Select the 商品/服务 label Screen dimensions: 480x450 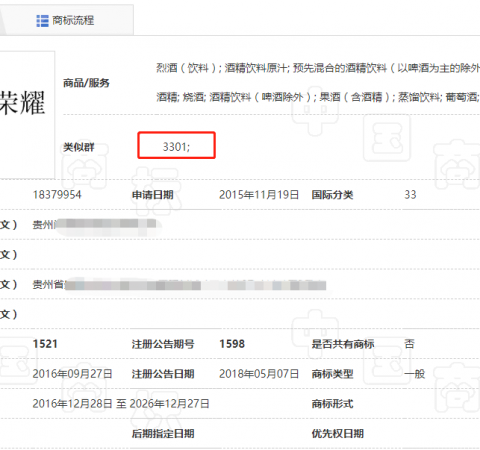[86, 83]
